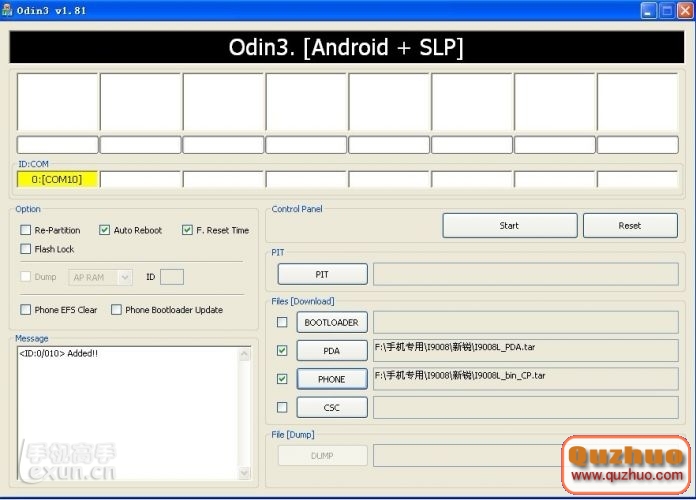This screenshot has height=500, width=696.
Task: Open the AP RAM dropdown
Action: coord(100,277)
